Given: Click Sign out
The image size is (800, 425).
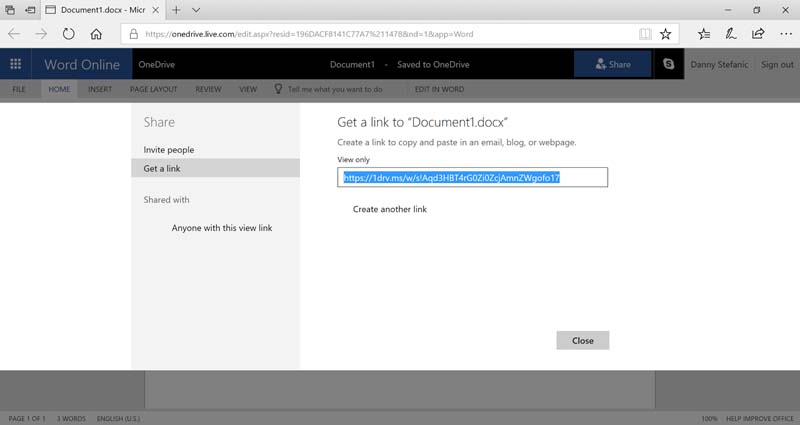Looking at the screenshot, I should click(777, 64).
